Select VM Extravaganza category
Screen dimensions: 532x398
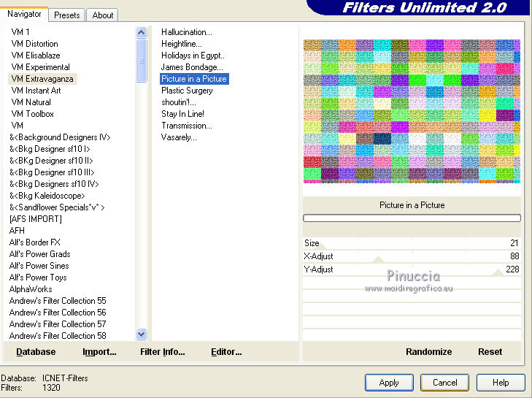click(42, 79)
